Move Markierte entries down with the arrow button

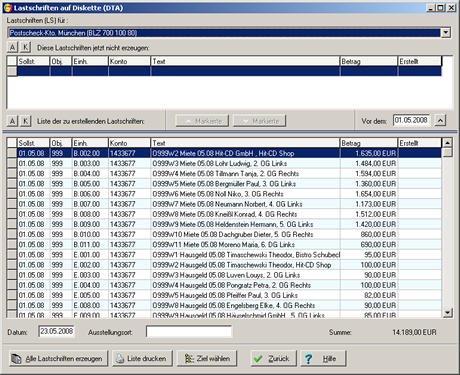pyautogui.click(x=259, y=121)
